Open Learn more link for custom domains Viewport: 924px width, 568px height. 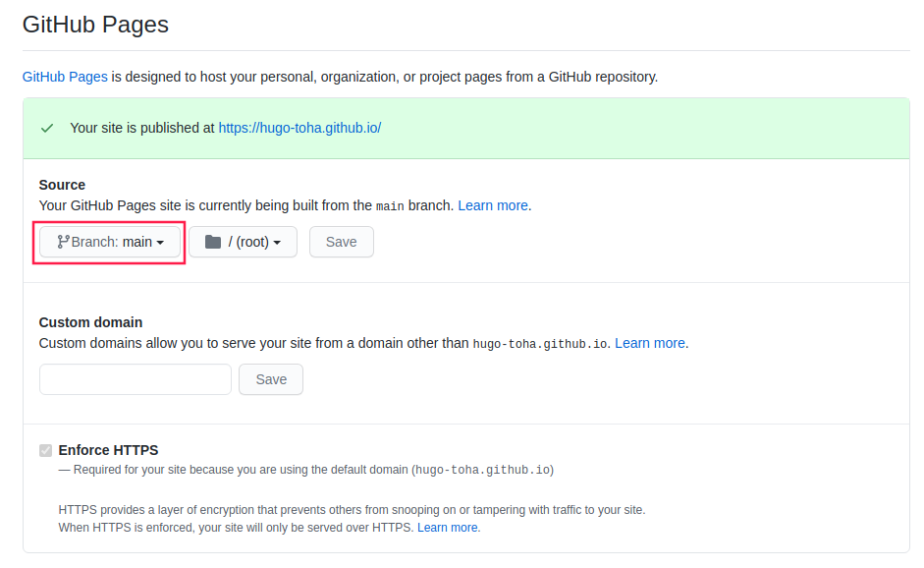coord(649,343)
